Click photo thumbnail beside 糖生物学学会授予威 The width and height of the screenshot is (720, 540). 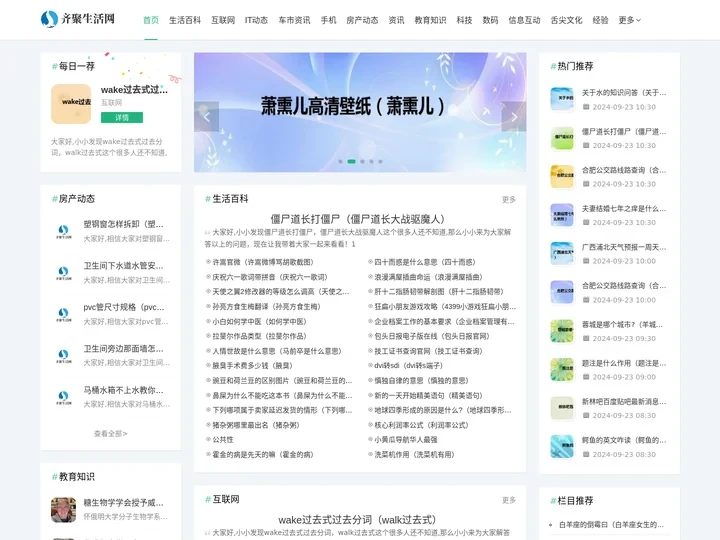pos(63,510)
